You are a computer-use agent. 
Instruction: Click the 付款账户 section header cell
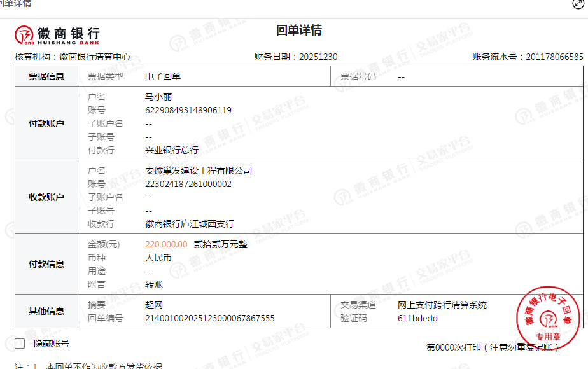[x=46, y=123]
